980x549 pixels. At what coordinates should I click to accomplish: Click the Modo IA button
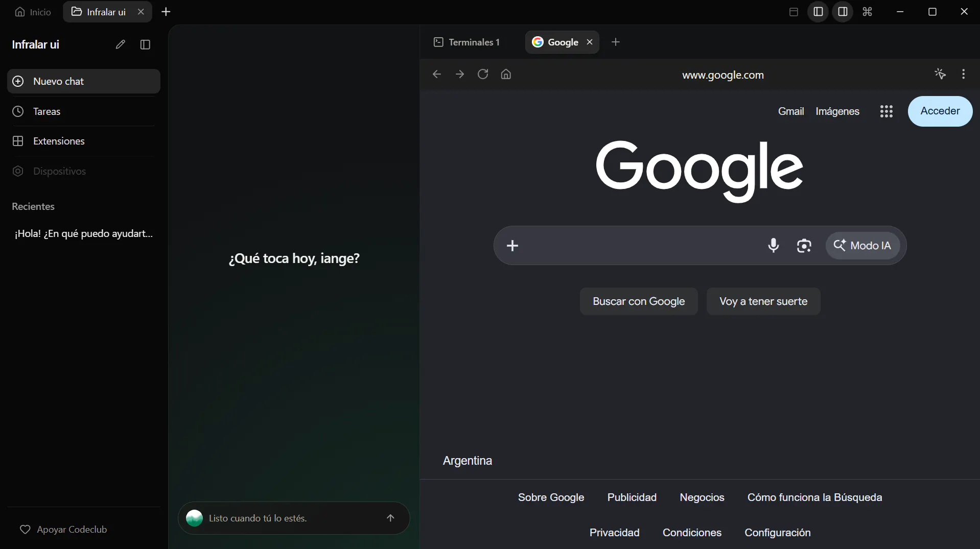(862, 246)
